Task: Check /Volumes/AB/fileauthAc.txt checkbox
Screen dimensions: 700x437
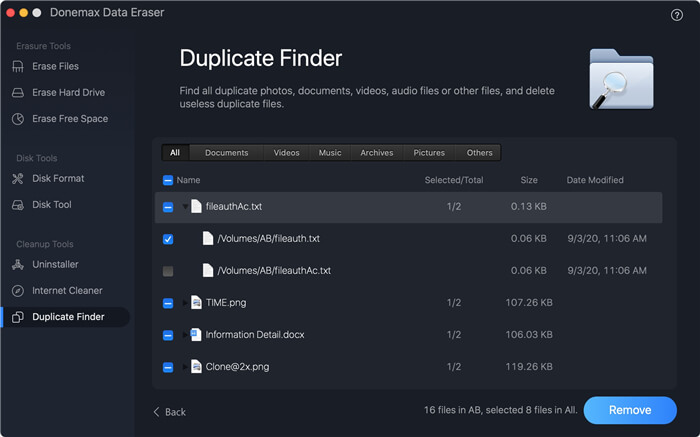Action: tap(168, 271)
